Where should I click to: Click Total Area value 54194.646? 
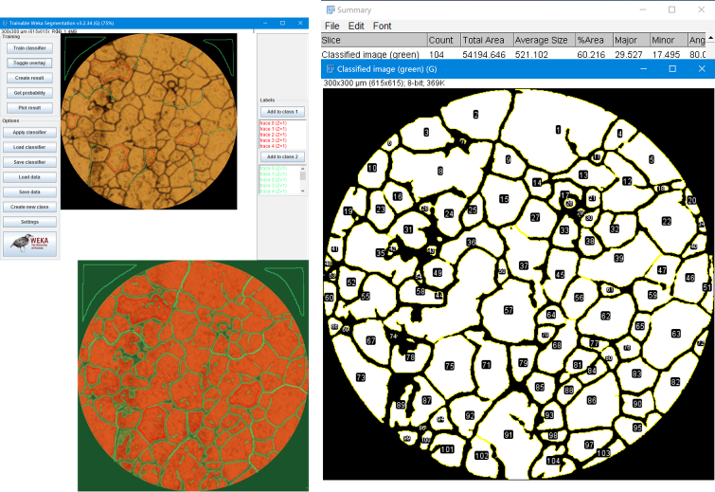(x=484, y=55)
